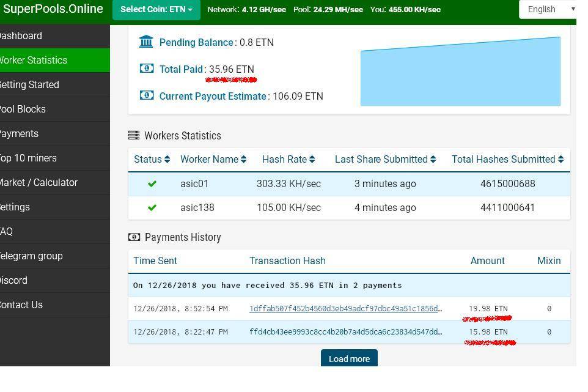Click "3 minutes ago" last share cell
The height and width of the screenshot is (392, 588).
point(385,184)
